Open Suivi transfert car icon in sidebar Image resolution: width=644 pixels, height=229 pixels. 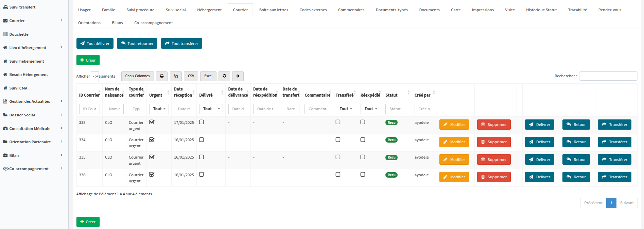(5, 7)
